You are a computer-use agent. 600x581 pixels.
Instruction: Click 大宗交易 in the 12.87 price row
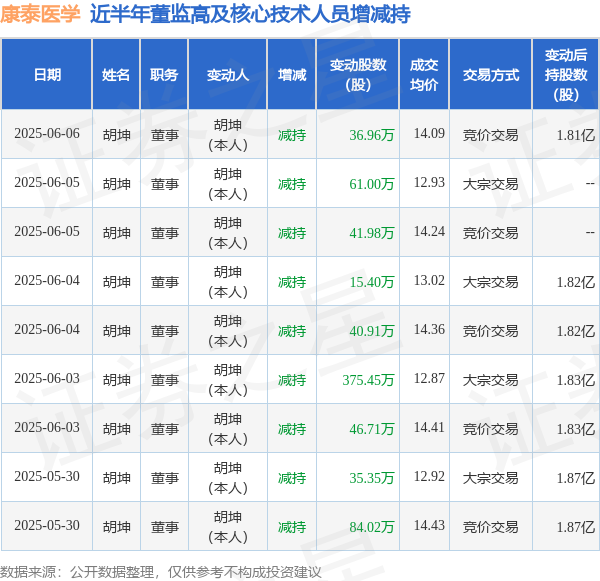[x=491, y=380]
